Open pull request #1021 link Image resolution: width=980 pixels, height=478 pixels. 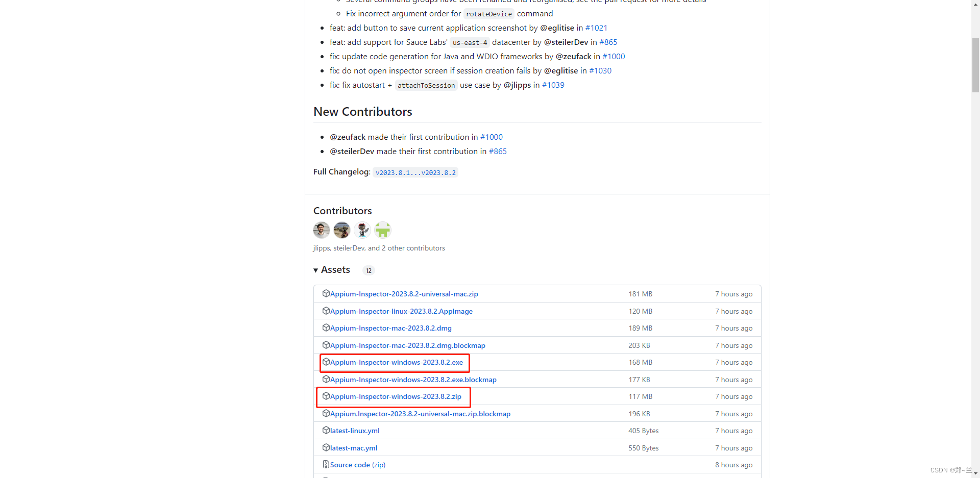[596, 28]
